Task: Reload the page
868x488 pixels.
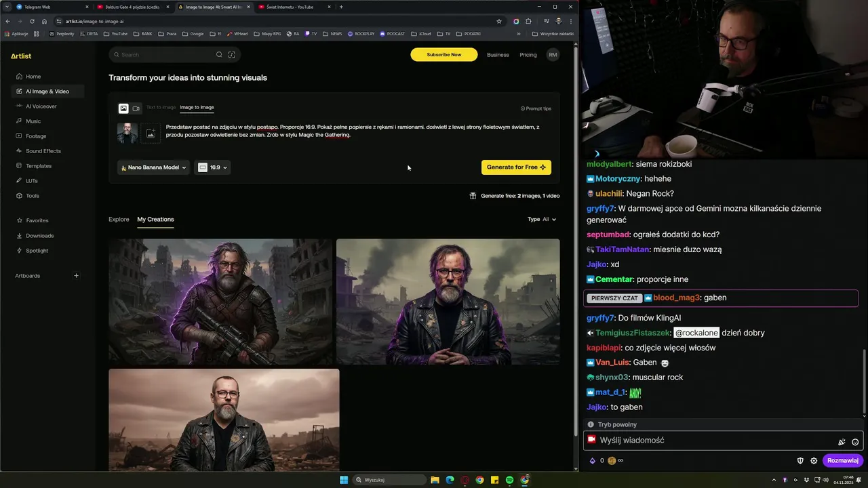Action: point(32,21)
